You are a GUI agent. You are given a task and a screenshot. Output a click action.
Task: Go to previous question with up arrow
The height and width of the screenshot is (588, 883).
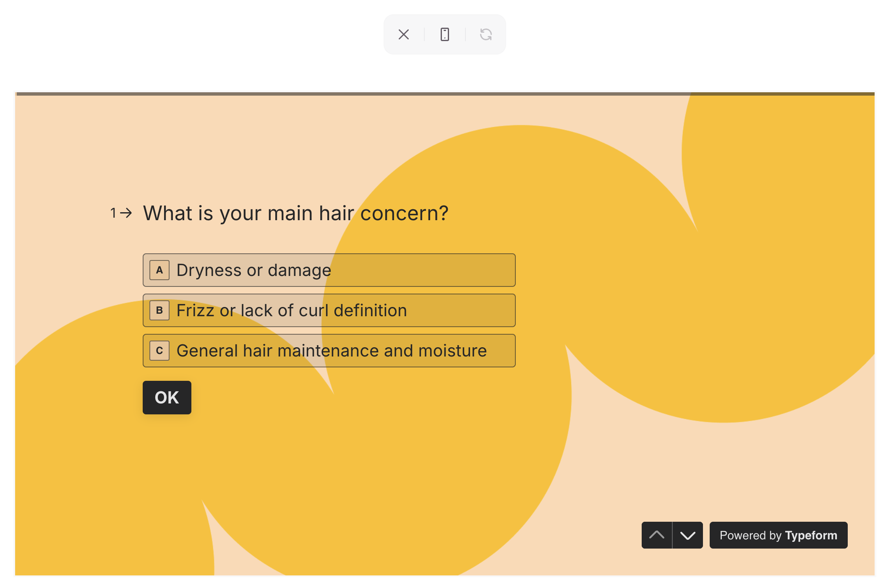[x=657, y=535]
